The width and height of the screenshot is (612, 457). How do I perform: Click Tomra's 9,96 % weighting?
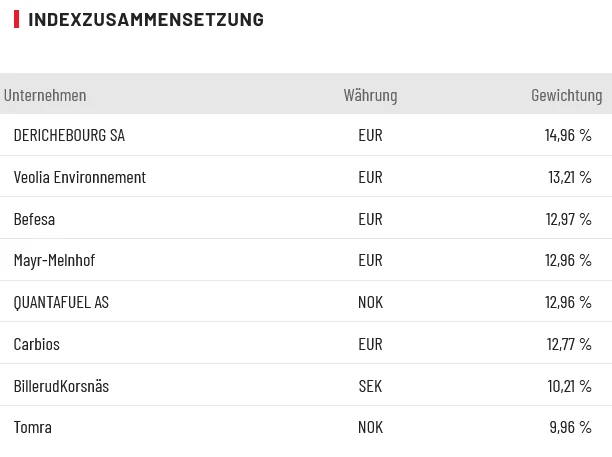pos(570,427)
